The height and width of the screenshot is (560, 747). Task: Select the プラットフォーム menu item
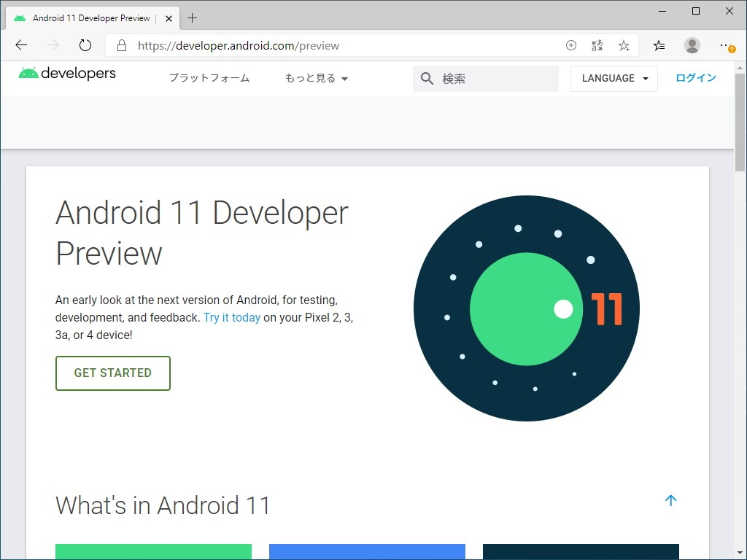209,78
